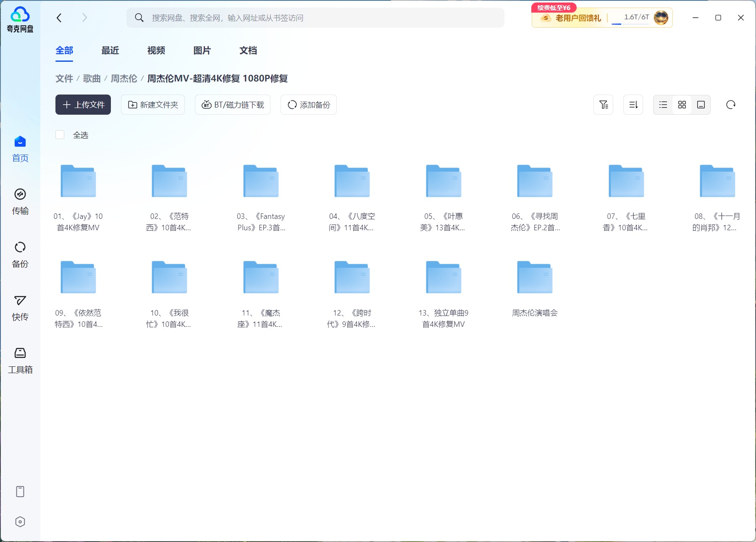Click the 添加备份 add backup button
The image size is (756, 542).
click(309, 105)
